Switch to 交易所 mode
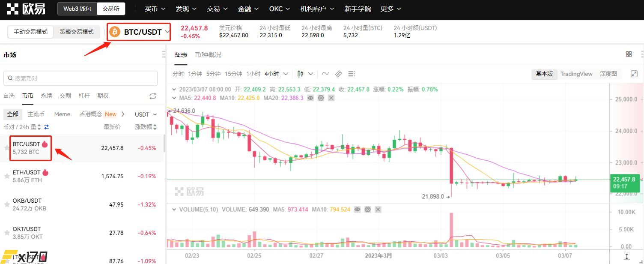Screen dimensions: 644x264 tap(110, 9)
